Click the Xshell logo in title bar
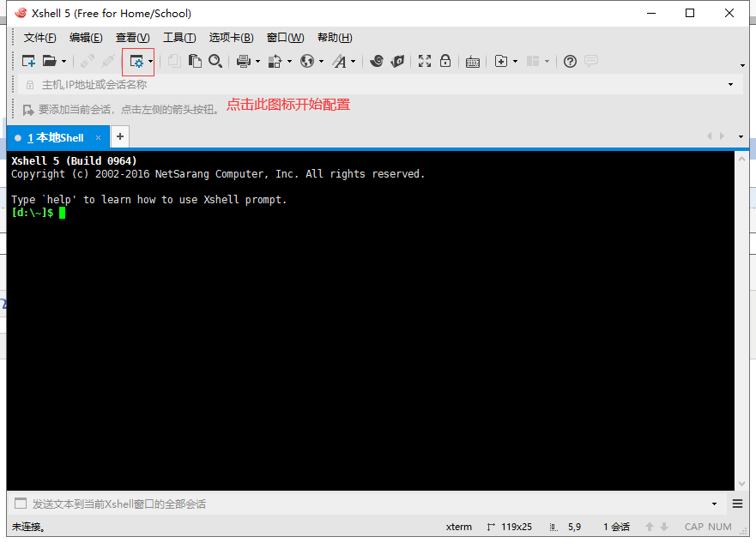756x543 pixels. [x=21, y=13]
